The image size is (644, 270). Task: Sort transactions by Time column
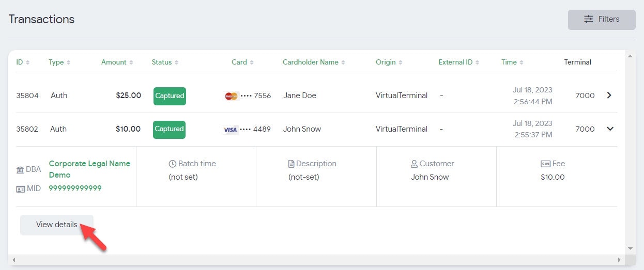(512, 62)
